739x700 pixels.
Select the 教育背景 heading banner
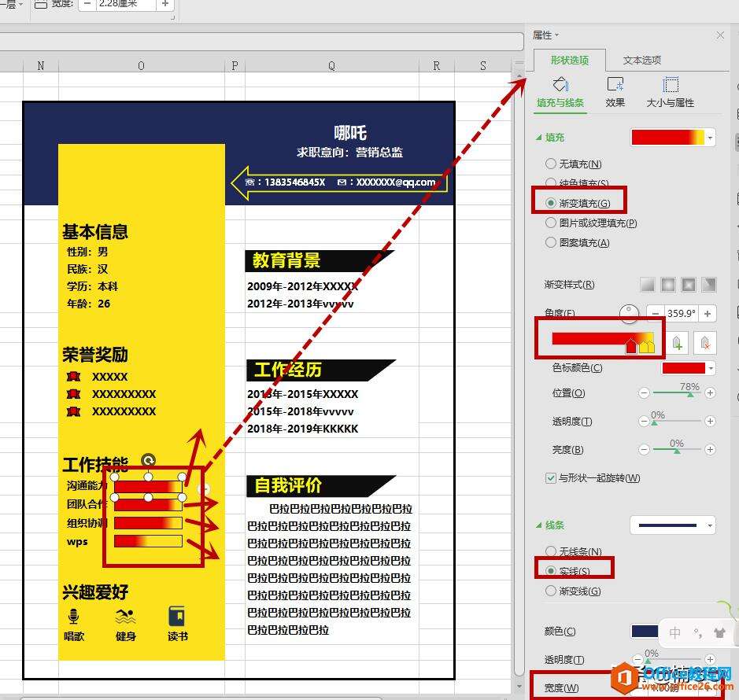320,260
